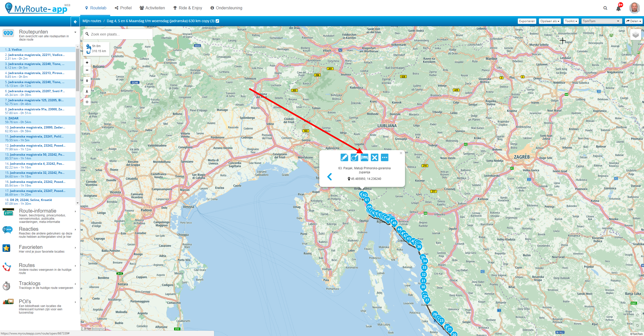The width and height of the screenshot is (644, 336).
Task: Click the pencil edit icon in waypoint popup
Action: click(x=344, y=158)
